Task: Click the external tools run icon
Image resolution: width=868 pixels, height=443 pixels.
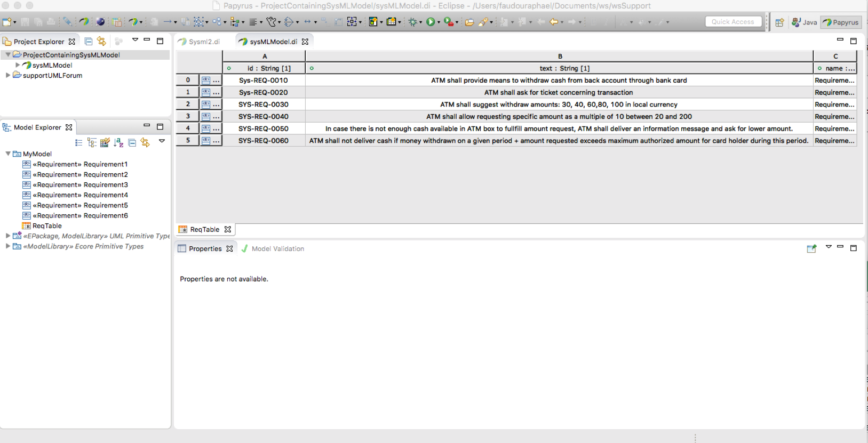Action: pos(449,22)
